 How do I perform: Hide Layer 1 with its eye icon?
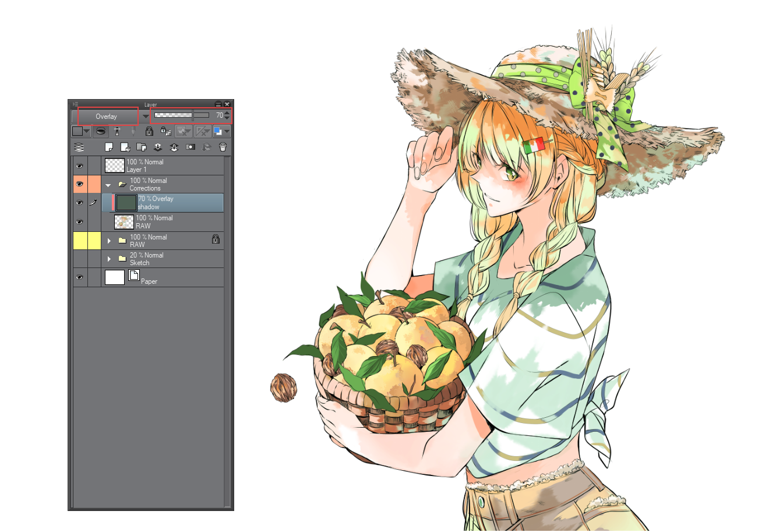click(80, 165)
